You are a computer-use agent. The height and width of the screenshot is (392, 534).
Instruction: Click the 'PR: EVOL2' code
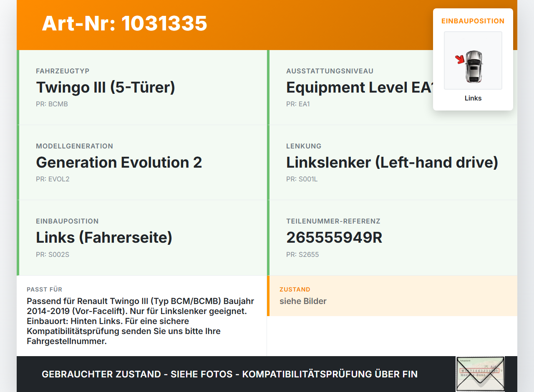(x=53, y=179)
